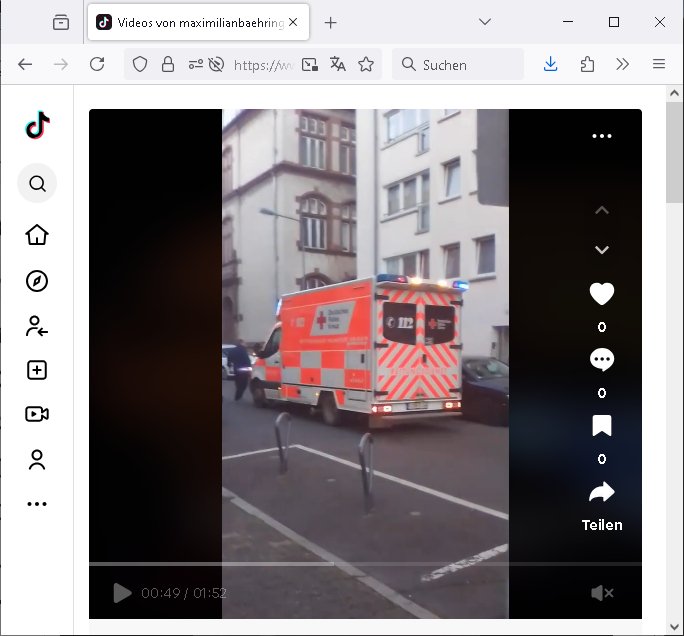Select the Videos von maximilianbaehring tab
Viewport: 684px width, 636px height.
pos(199,22)
